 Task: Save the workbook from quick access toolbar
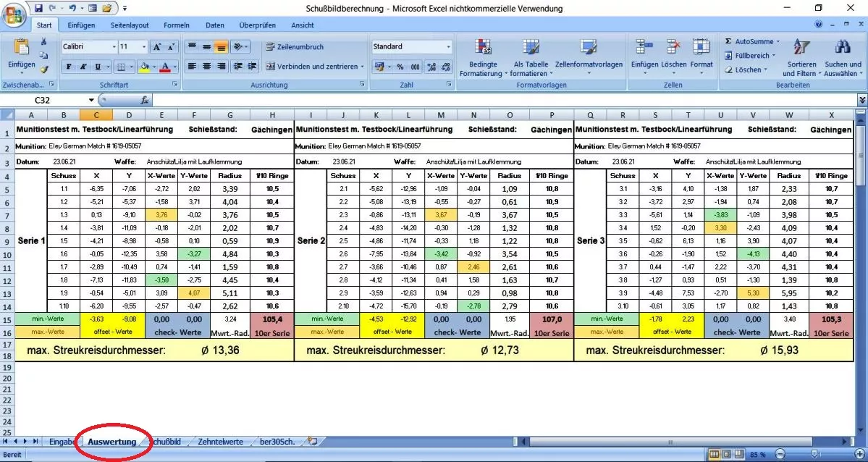coord(38,8)
